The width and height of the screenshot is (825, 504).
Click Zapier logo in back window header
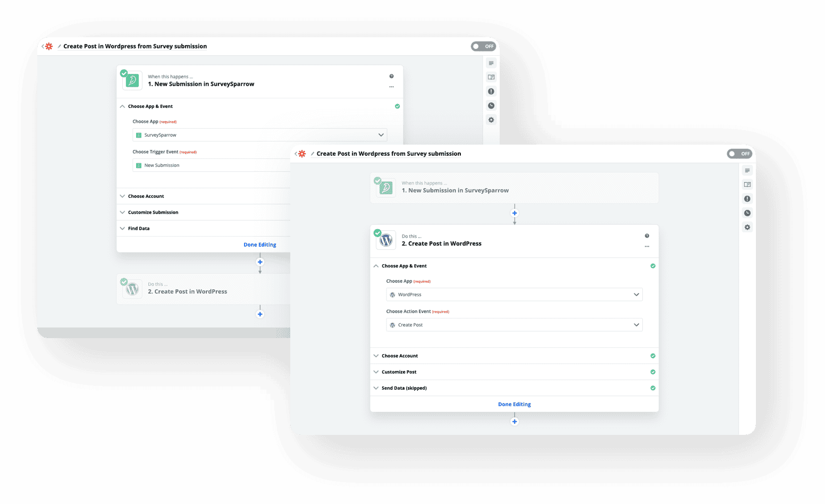click(x=49, y=46)
